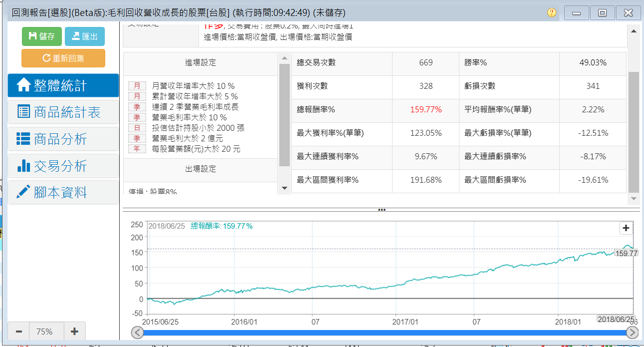Click the blue 匯出 export button
The image size is (644, 347).
(x=84, y=36)
